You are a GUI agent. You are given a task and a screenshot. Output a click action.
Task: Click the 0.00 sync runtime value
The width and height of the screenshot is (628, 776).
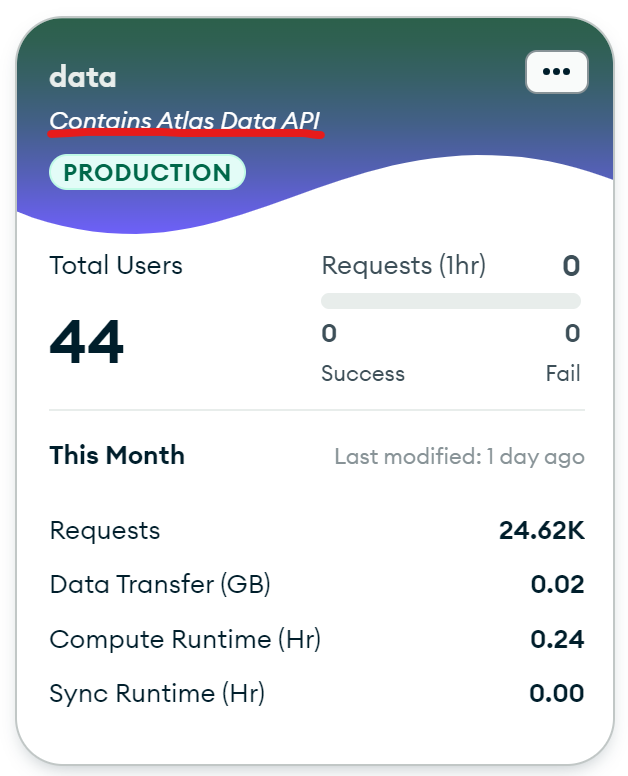557,693
